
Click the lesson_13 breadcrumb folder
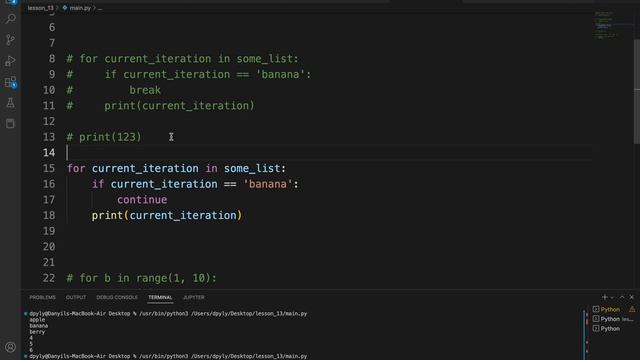pos(40,8)
